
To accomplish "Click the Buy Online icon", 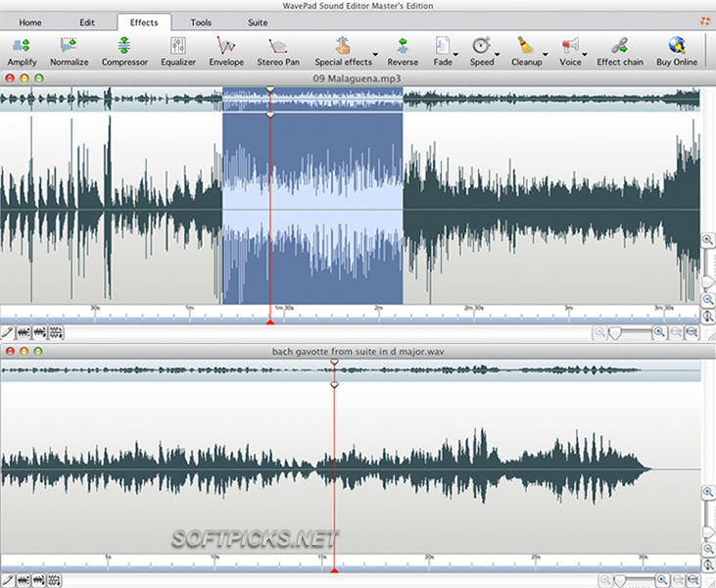I will [676, 46].
